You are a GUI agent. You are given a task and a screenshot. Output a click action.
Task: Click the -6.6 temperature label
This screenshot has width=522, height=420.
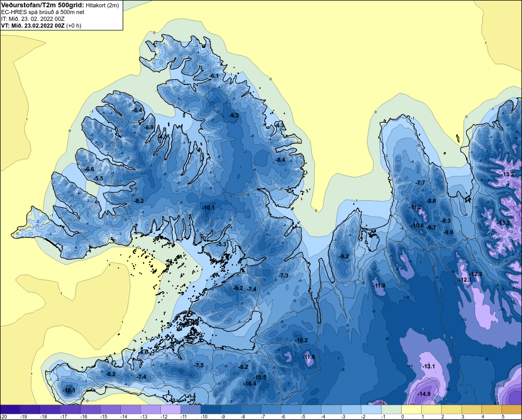(x=89, y=169)
